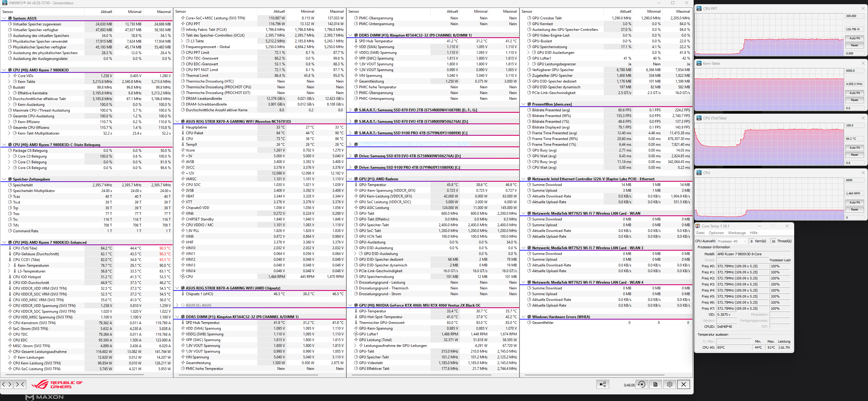Click the Core Temp title bar icon
The height and width of the screenshot is (401, 868).
click(698, 226)
